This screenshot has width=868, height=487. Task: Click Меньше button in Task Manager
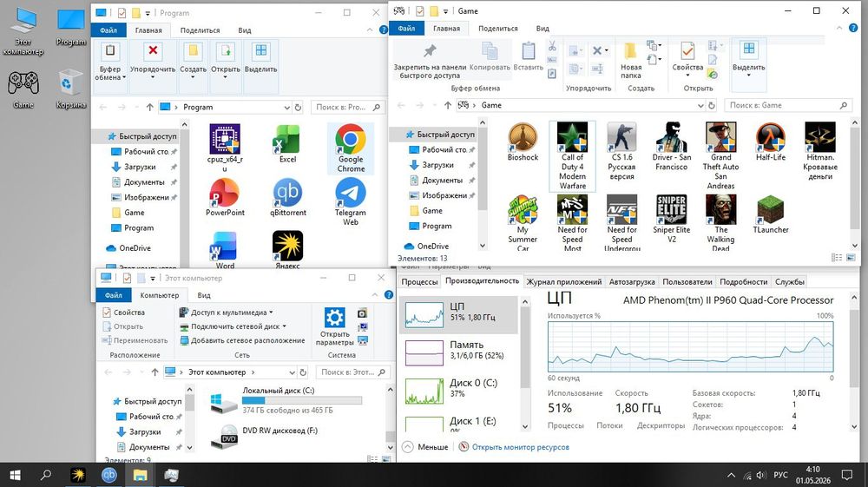click(425, 447)
